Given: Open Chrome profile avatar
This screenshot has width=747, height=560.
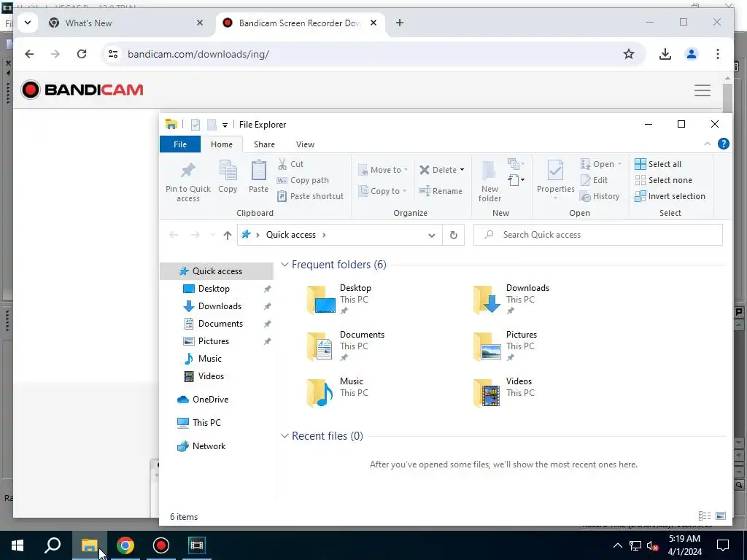Looking at the screenshot, I should pos(692,54).
